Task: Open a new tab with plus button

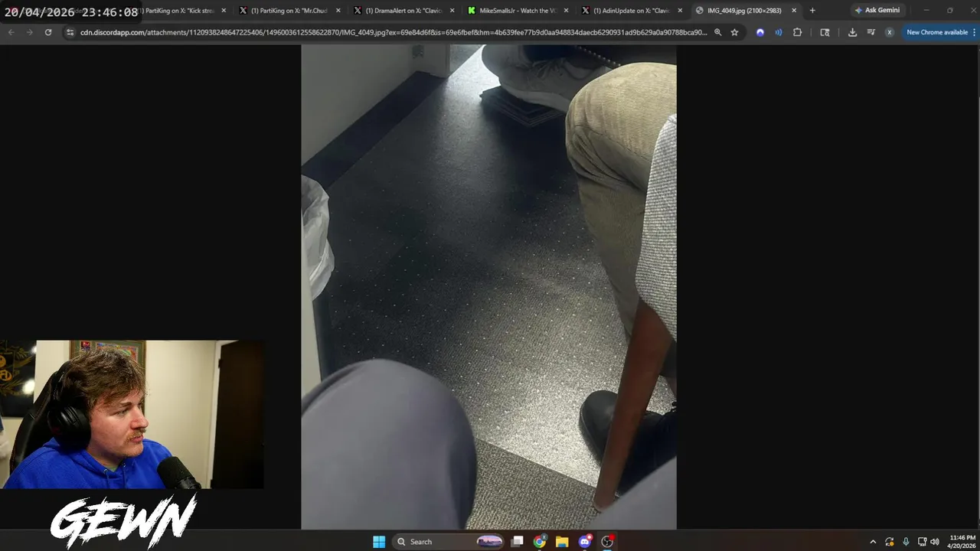Action: (812, 11)
